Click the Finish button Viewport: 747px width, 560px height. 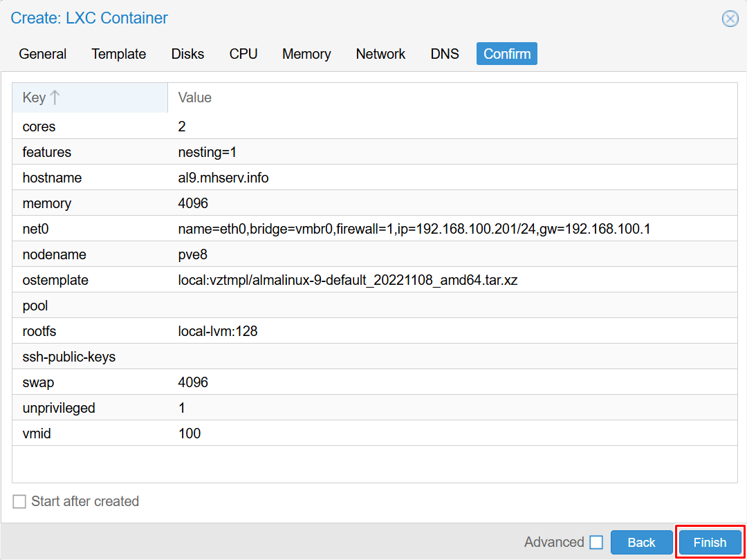710,543
